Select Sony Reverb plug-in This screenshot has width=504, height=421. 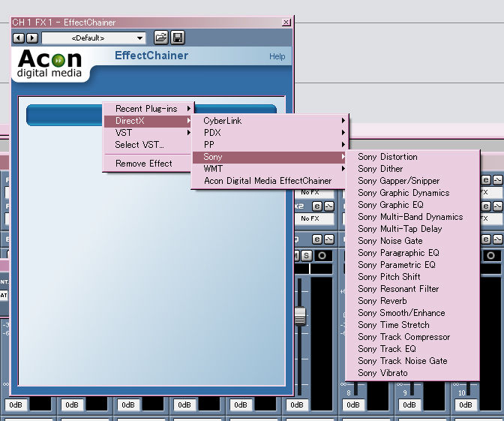click(412, 301)
